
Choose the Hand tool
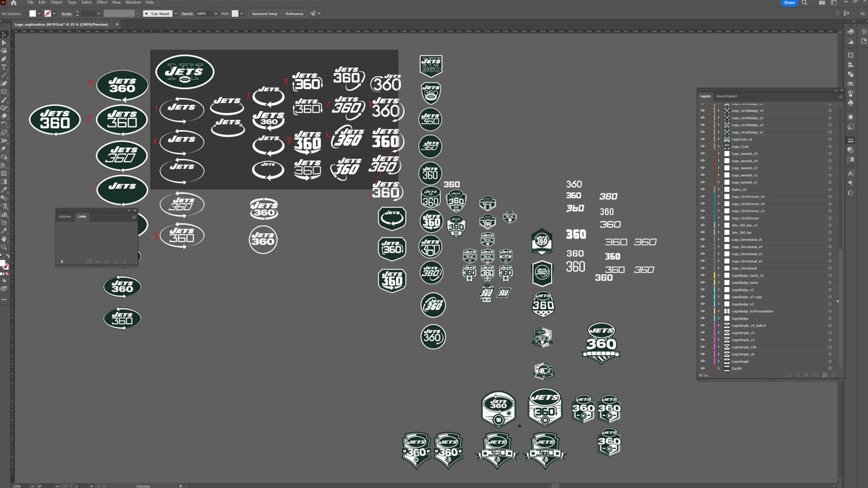(4, 239)
